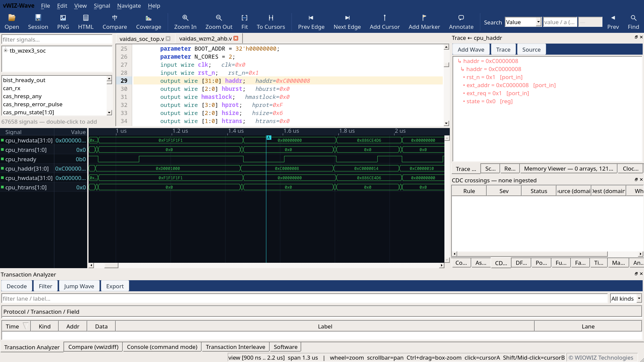Image resolution: width=644 pixels, height=362 pixels.
Task: Open the Help menu
Action: pyautogui.click(x=154, y=6)
